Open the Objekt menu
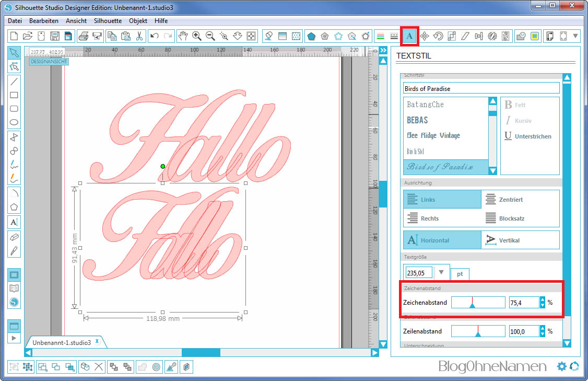The width and height of the screenshot is (588, 381). click(138, 21)
